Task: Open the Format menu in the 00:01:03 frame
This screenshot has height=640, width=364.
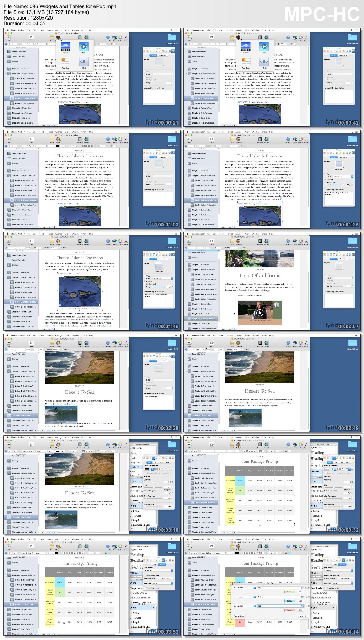Action: (49, 132)
